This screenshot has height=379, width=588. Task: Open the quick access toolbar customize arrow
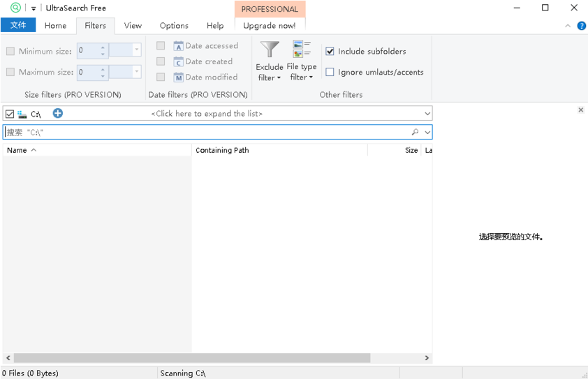(x=34, y=8)
